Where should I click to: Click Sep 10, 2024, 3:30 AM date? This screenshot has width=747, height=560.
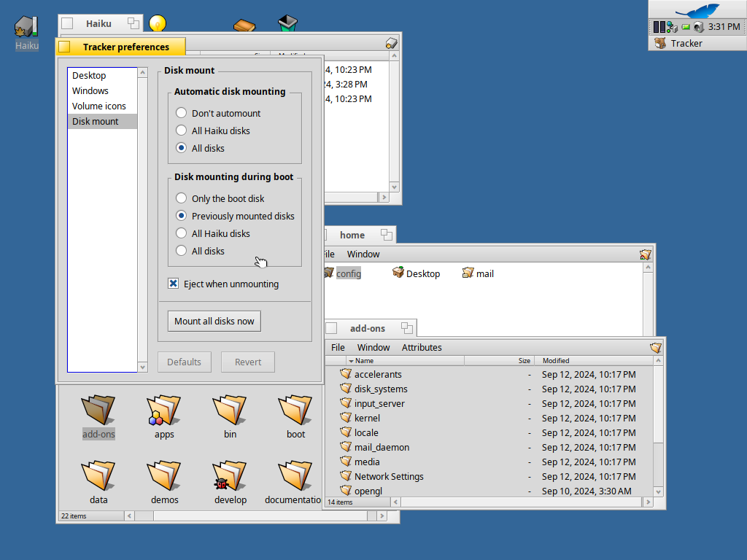[587, 491]
